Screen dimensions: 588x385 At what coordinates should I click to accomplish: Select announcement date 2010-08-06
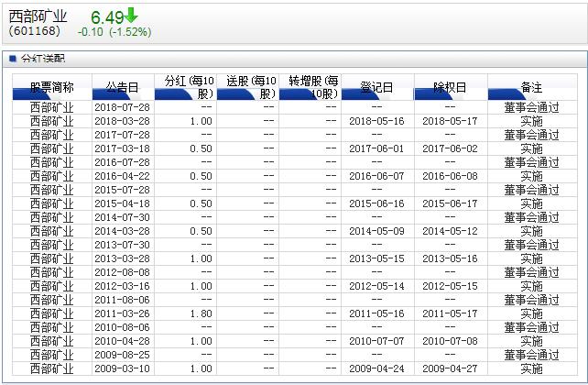pyautogui.click(x=122, y=327)
